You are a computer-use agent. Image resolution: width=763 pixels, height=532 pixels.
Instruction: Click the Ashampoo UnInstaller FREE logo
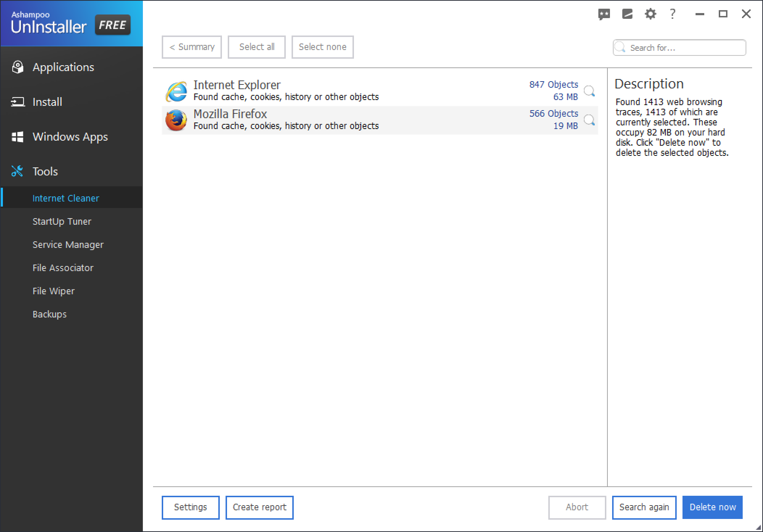click(x=71, y=24)
